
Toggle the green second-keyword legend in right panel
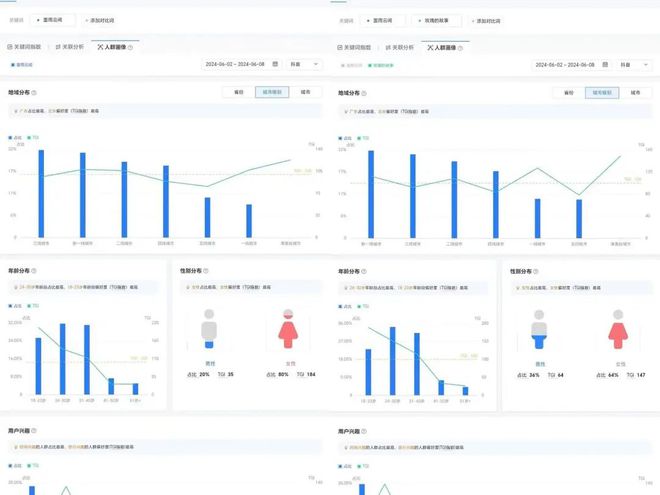pos(381,66)
